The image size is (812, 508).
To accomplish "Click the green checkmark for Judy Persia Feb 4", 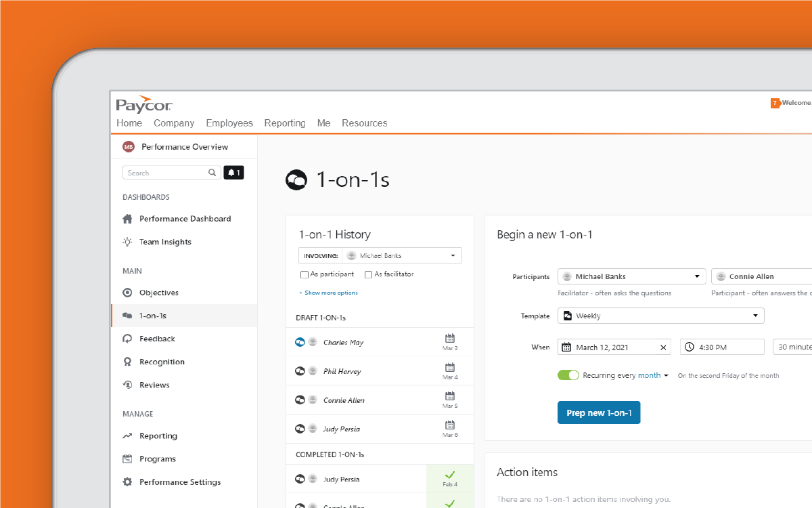I will tap(450, 474).
